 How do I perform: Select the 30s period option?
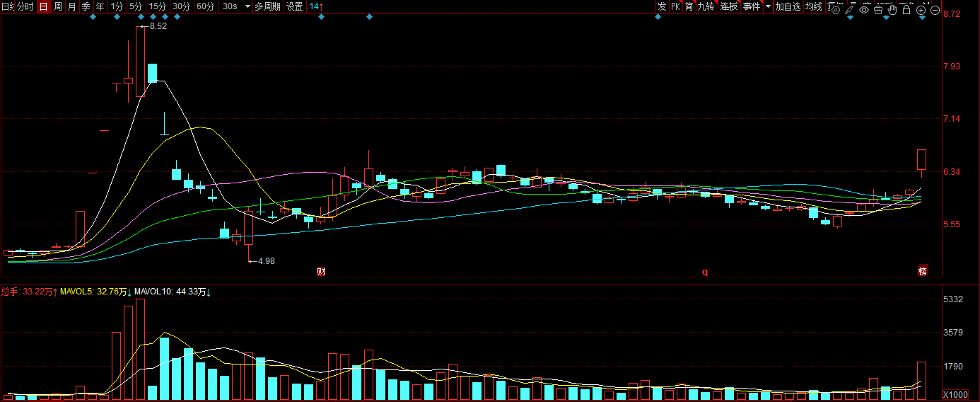pos(230,6)
